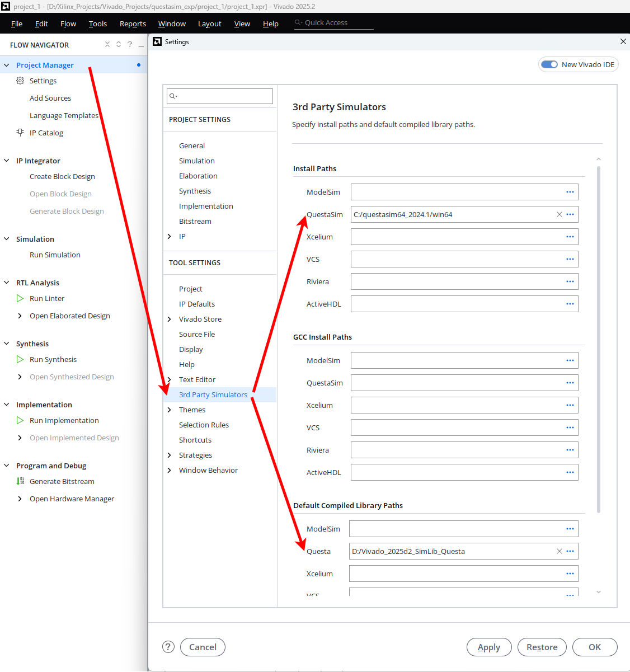
Task: Click the Cancel button
Action: click(x=203, y=647)
